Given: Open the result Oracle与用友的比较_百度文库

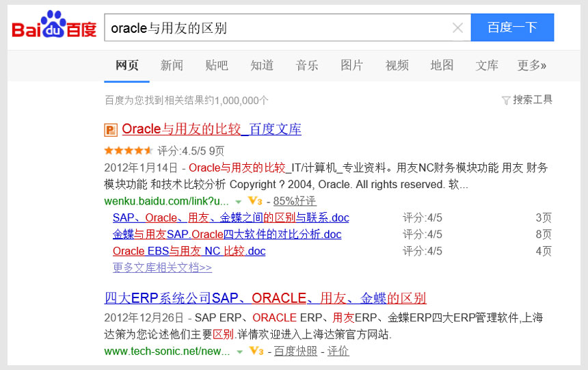Looking at the screenshot, I should [x=211, y=129].
